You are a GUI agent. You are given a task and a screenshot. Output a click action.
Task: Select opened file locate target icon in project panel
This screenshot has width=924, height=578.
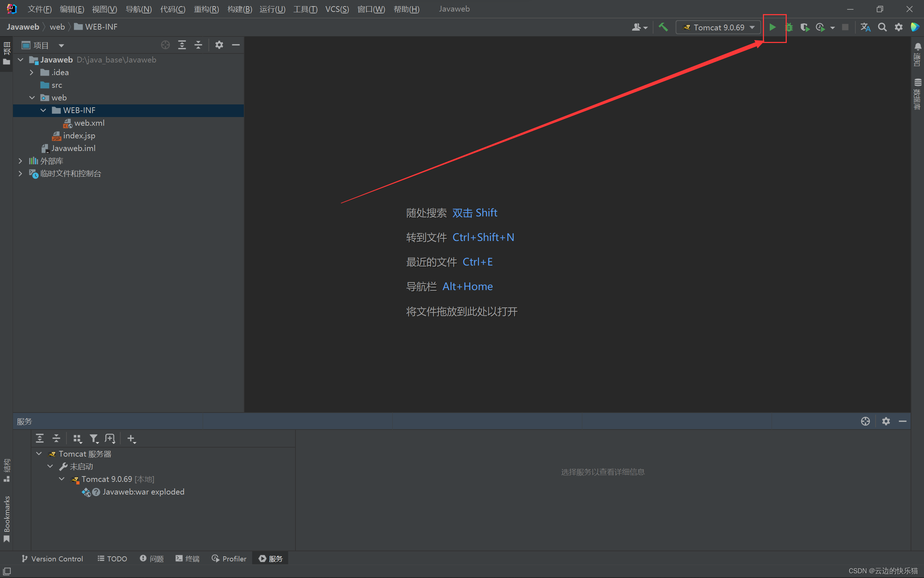(165, 45)
